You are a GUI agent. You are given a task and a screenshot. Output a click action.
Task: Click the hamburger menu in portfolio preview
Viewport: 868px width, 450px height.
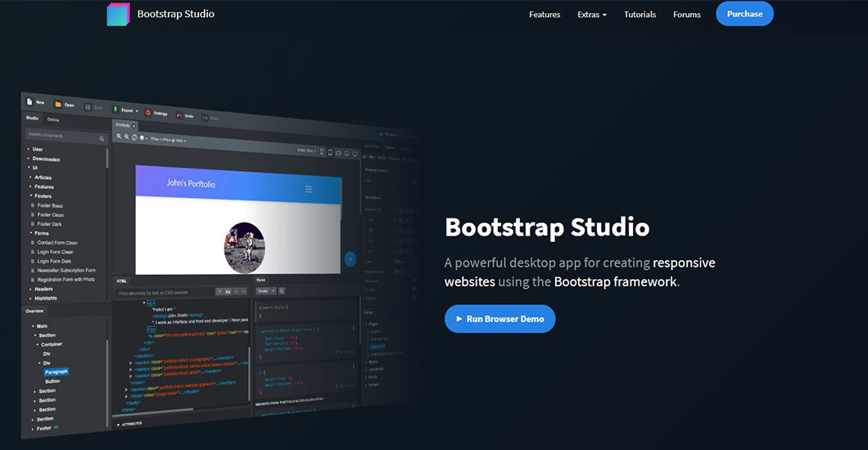click(x=309, y=189)
